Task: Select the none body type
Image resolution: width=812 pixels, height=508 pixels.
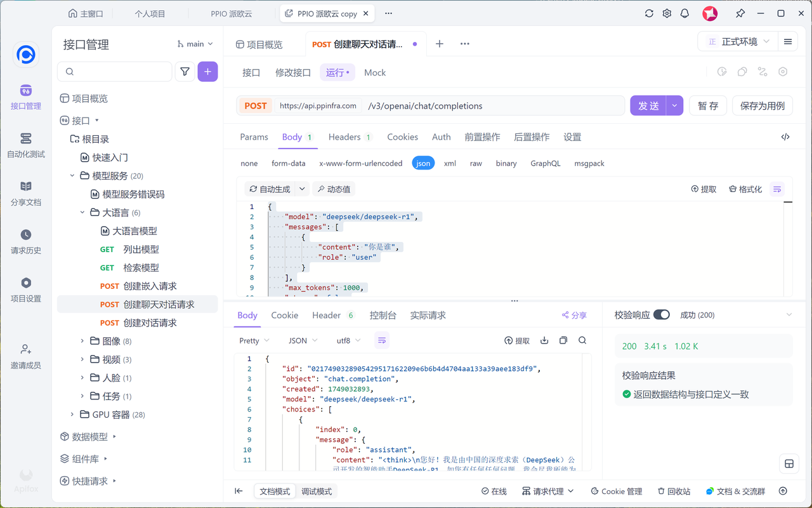Action: click(x=249, y=163)
